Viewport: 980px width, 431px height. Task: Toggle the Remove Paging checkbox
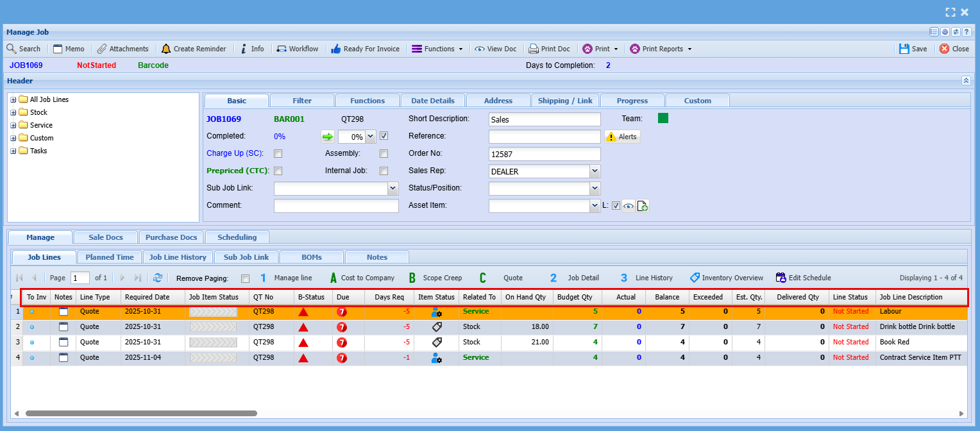245,278
